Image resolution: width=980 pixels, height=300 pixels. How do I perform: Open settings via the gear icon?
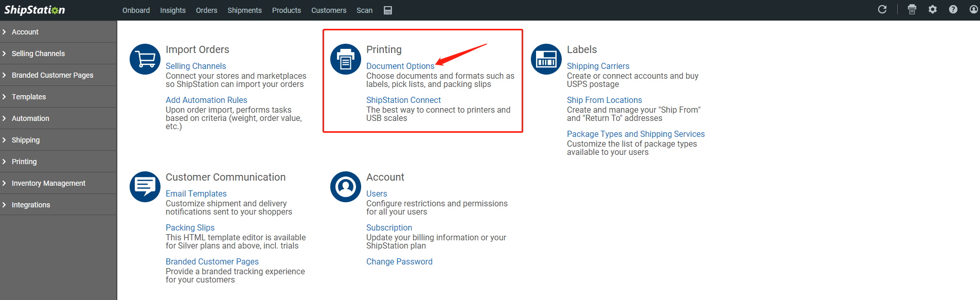[x=933, y=10]
